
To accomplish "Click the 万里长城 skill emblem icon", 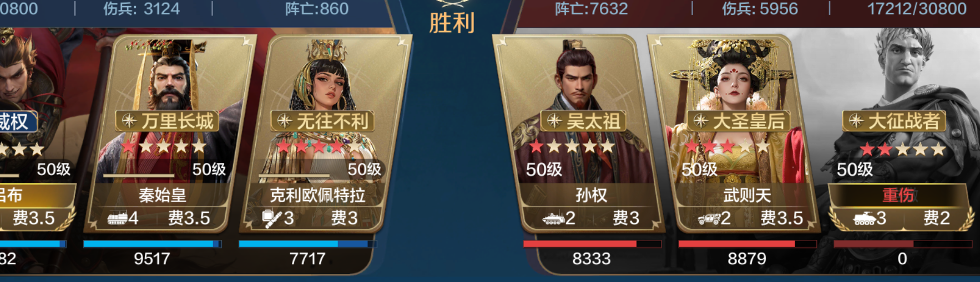I will click(129, 121).
